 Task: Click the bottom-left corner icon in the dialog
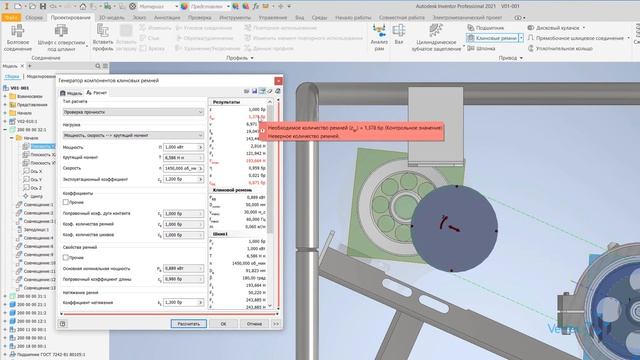point(62,324)
